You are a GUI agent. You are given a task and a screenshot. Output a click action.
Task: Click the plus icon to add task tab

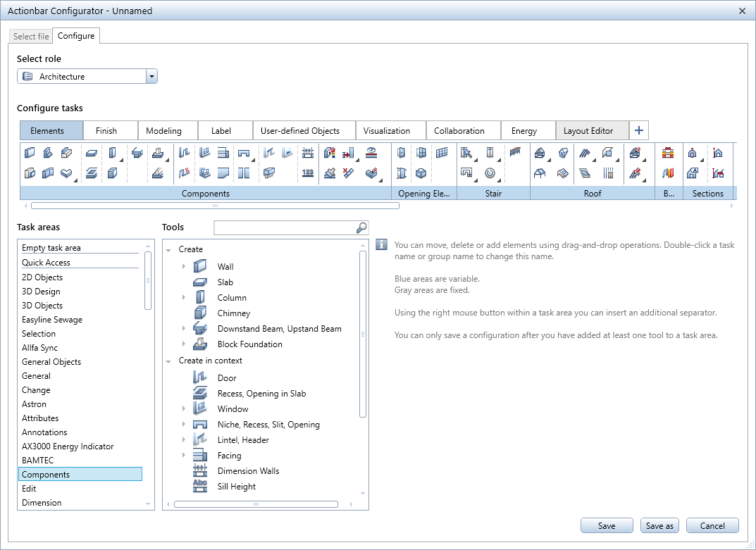[639, 130]
